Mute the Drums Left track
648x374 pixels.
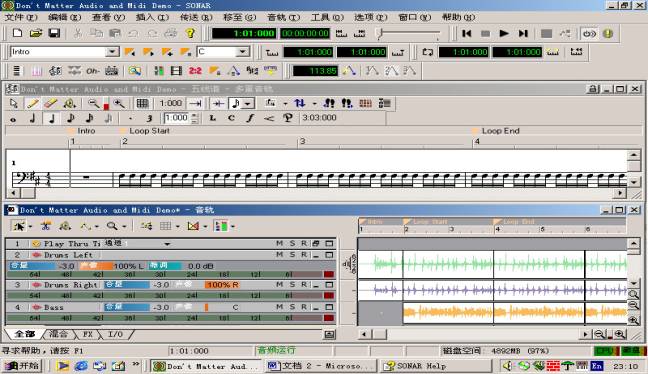(x=280, y=255)
